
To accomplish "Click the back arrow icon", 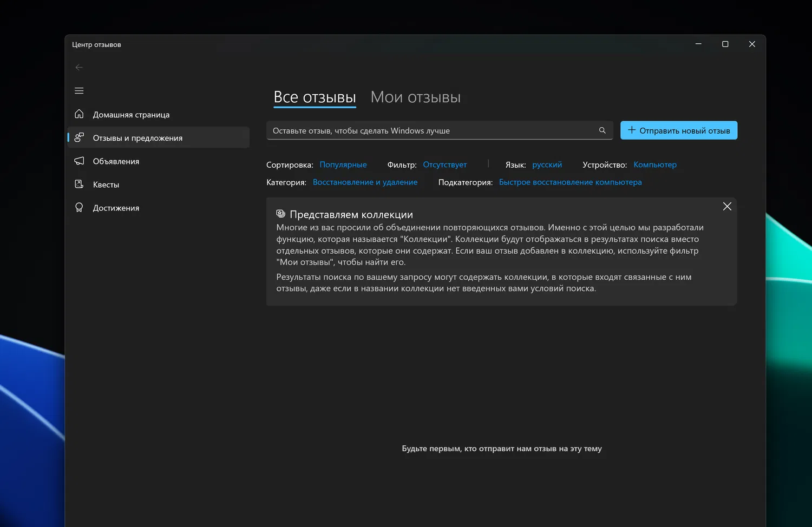I will click(79, 67).
